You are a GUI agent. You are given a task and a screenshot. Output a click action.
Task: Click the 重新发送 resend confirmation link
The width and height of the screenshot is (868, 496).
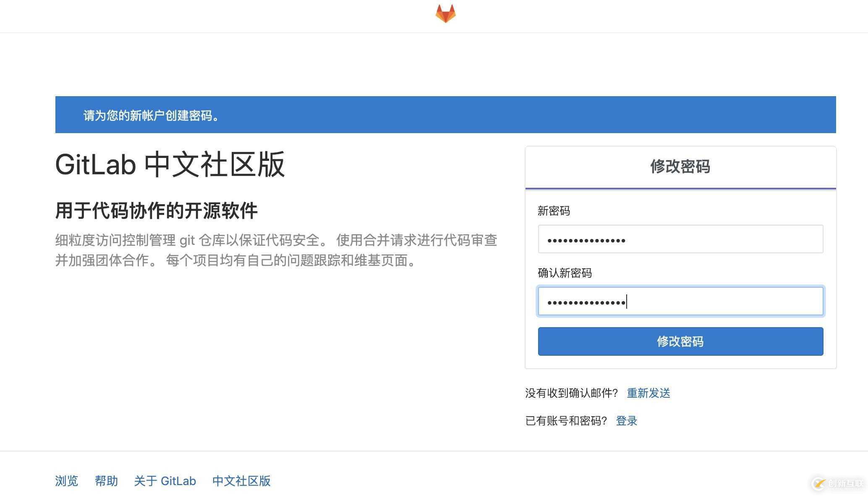(648, 394)
